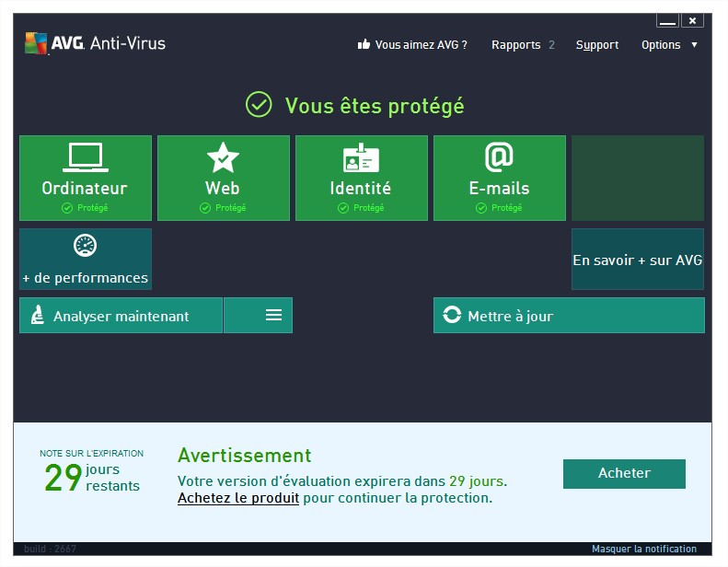Screen dimensions: 728x567
Task: Open the Support menu
Action: pyautogui.click(x=597, y=44)
